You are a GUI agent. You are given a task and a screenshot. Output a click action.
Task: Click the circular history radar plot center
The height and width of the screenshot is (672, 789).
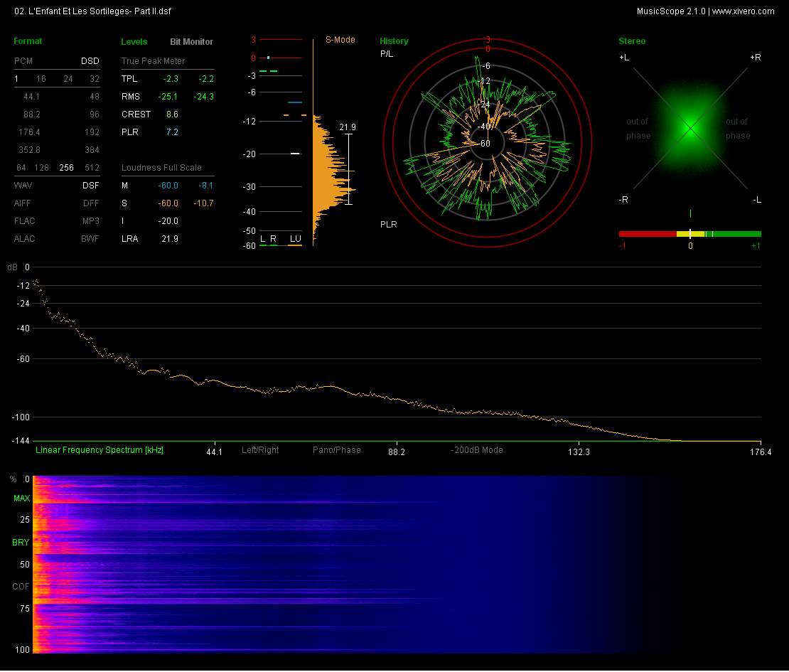coord(488,143)
